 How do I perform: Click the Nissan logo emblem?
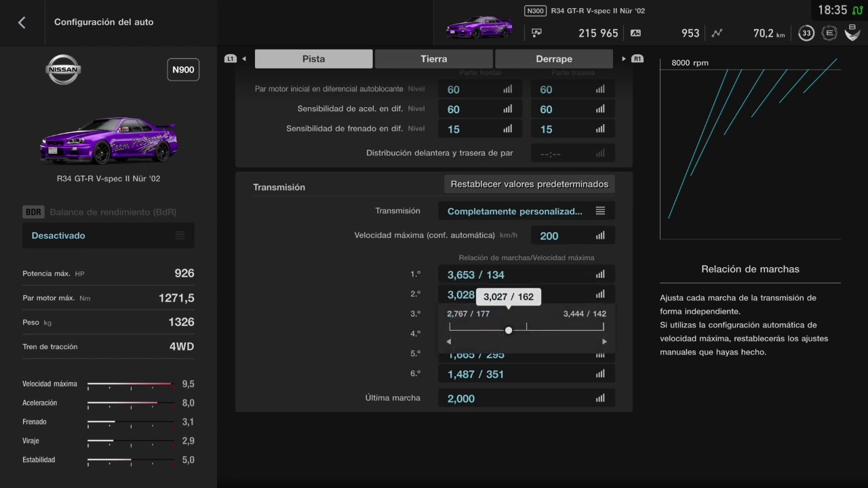click(63, 70)
